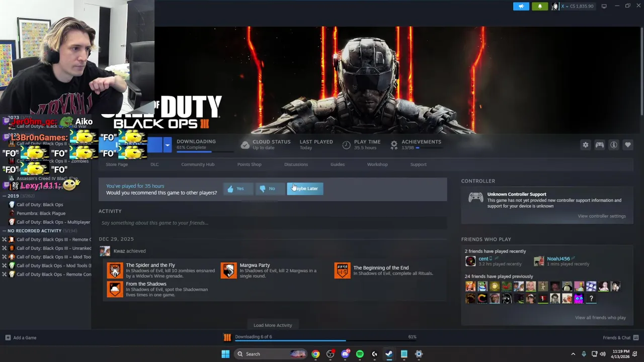Open the Guides tab
Image resolution: width=644 pixels, height=362 pixels.
tap(338, 164)
